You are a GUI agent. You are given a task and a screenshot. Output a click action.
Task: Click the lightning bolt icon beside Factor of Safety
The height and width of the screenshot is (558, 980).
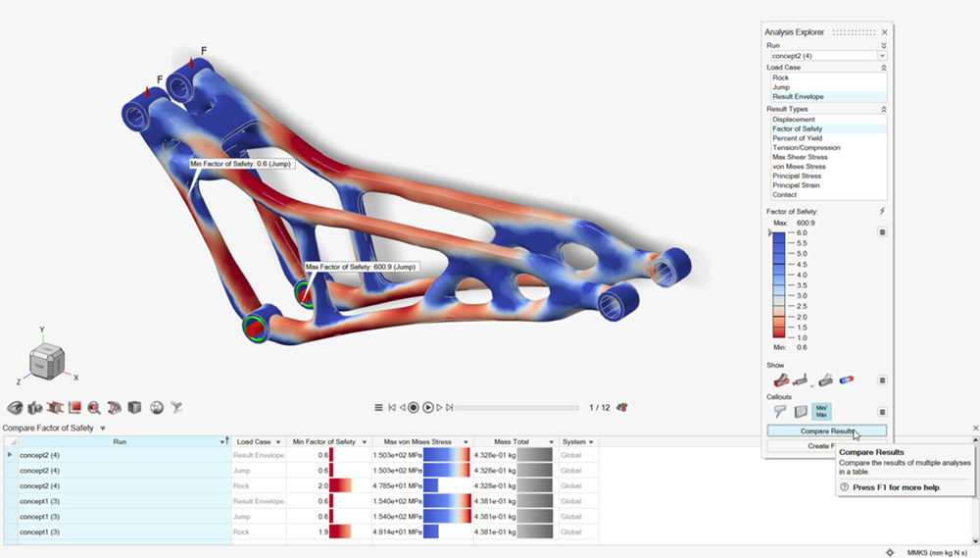tap(882, 211)
